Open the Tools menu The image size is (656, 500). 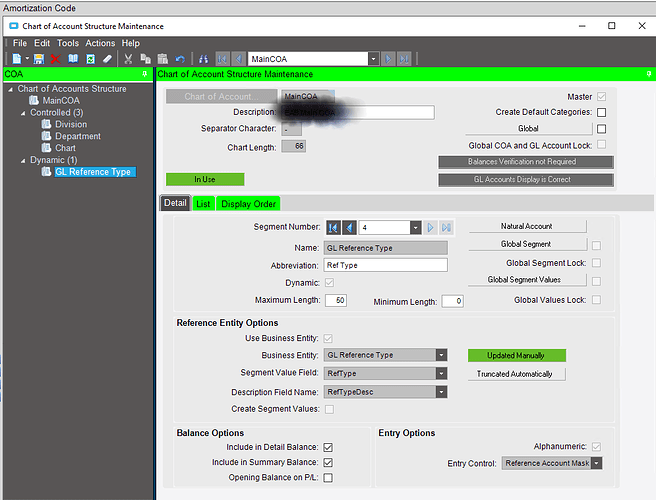(68, 43)
